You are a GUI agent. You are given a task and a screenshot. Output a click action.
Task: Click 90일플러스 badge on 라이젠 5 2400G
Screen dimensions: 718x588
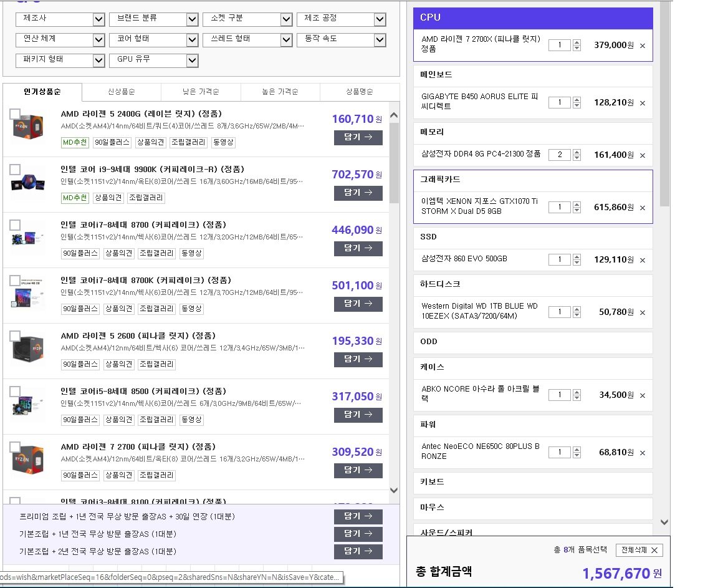pos(112,142)
